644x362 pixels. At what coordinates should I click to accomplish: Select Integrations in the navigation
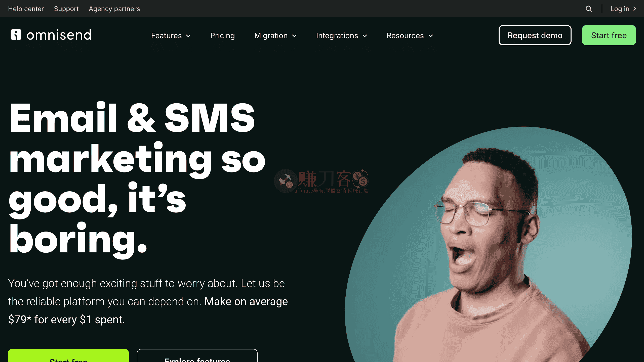click(x=337, y=36)
